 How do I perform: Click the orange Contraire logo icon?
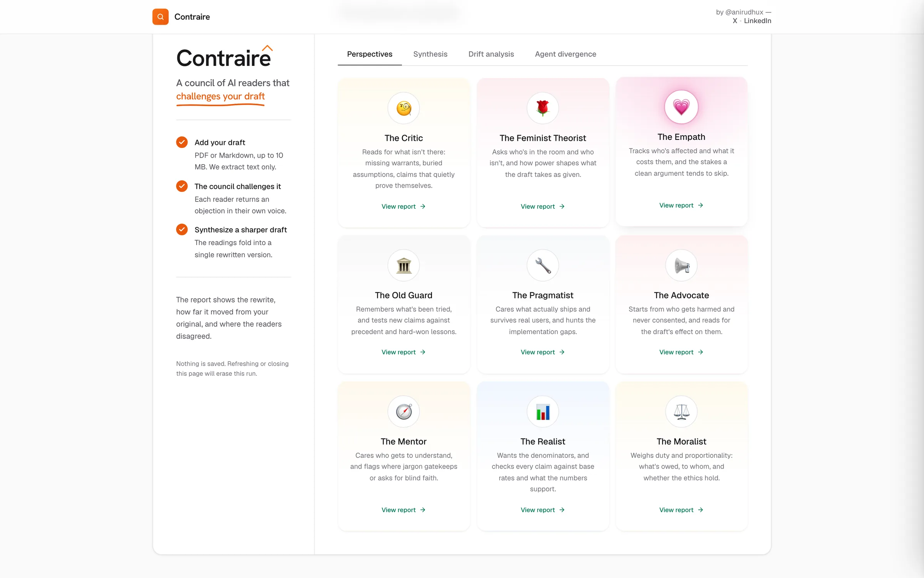(x=161, y=17)
